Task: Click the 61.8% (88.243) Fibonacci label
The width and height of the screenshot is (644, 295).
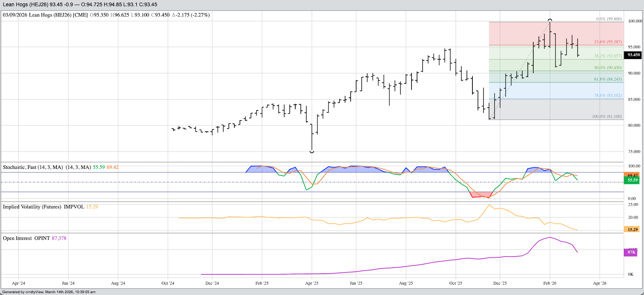Action: (608, 79)
